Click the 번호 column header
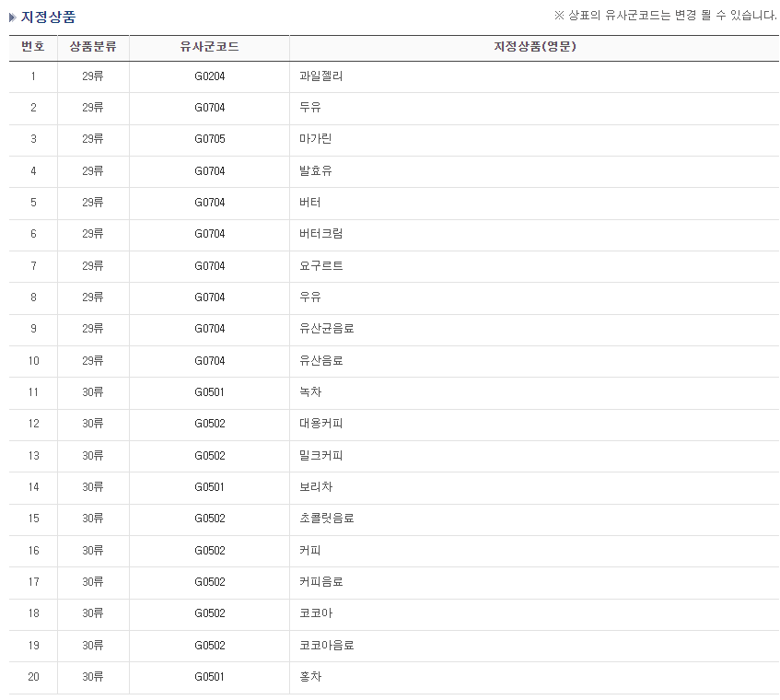This screenshot has height=700, width=780. coord(32,48)
